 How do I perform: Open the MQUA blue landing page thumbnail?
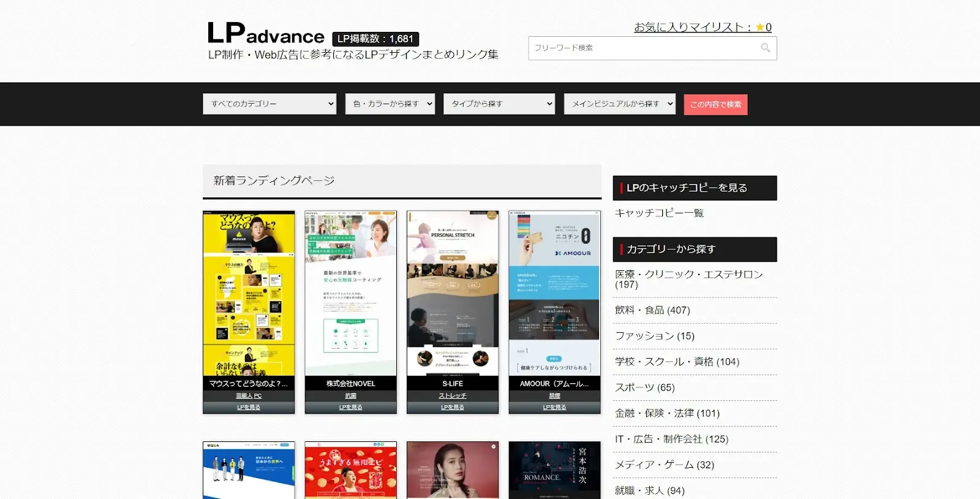tap(249, 470)
